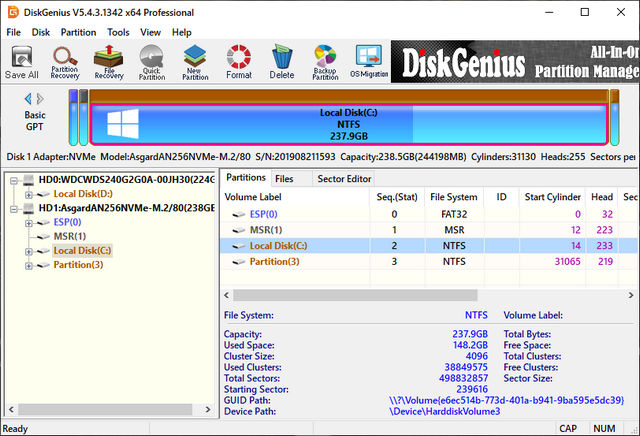The width and height of the screenshot is (640, 436).
Task: Select Local Disk(C:) bar in disk map
Action: [350, 124]
